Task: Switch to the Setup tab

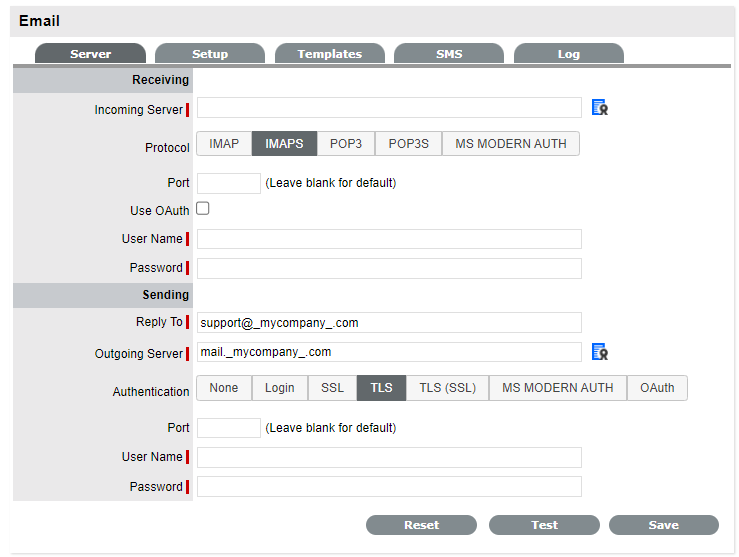Action: tap(210, 54)
